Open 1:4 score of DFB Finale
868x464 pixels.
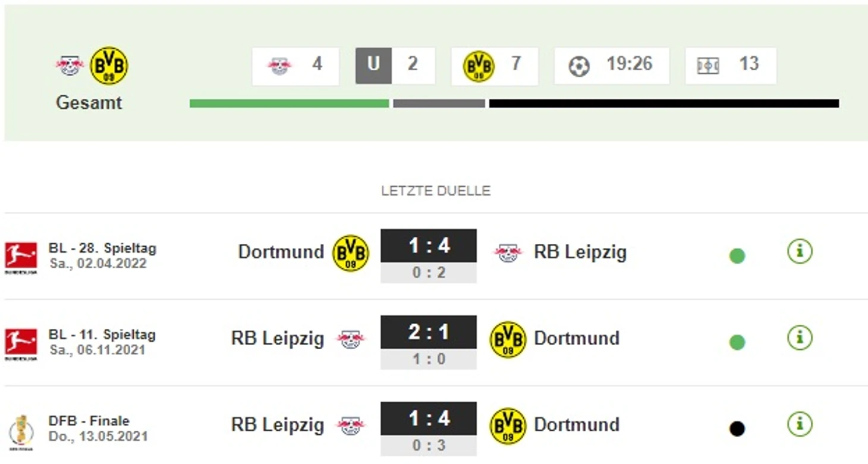(429, 418)
